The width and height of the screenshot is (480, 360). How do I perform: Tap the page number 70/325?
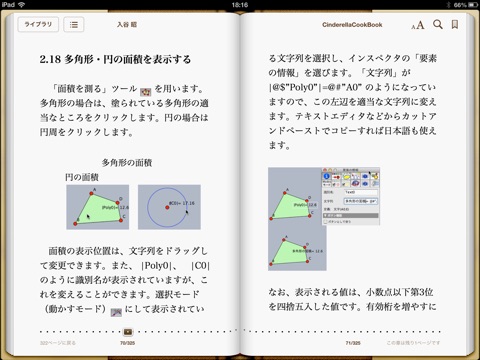127,343
